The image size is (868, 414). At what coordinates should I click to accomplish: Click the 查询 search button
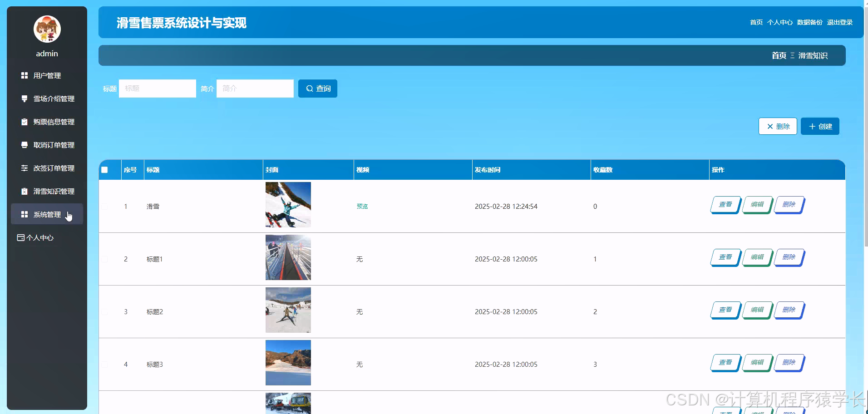[318, 89]
